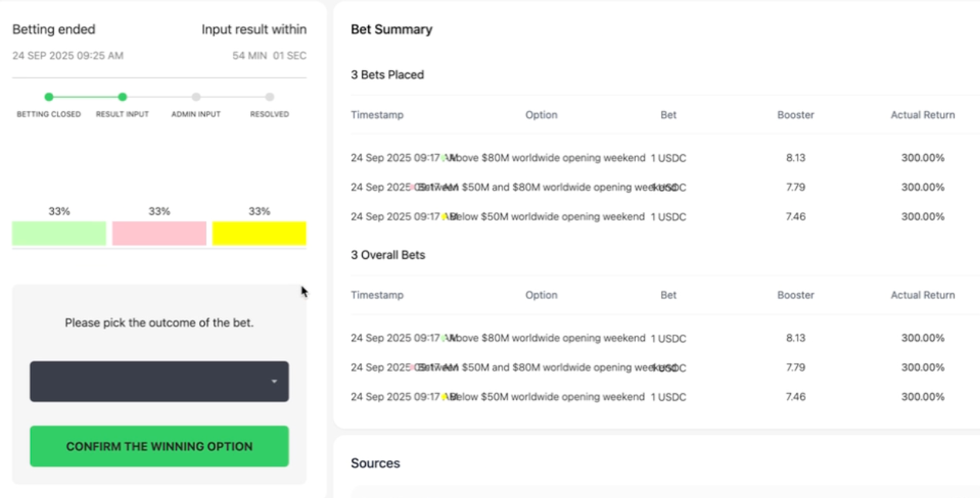Click Actual Return header in Overall Bets table

[x=923, y=295]
